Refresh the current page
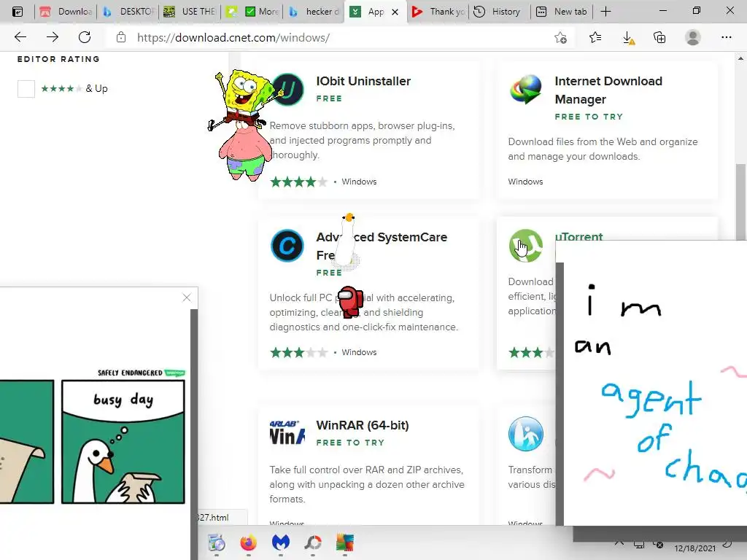Image resolution: width=747 pixels, height=560 pixels. pos(85,37)
